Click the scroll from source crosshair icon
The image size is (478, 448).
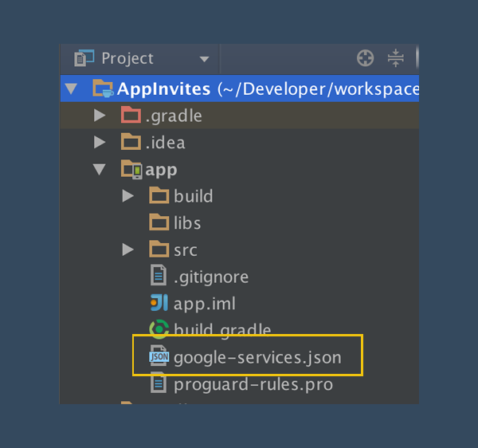(365, 58)
